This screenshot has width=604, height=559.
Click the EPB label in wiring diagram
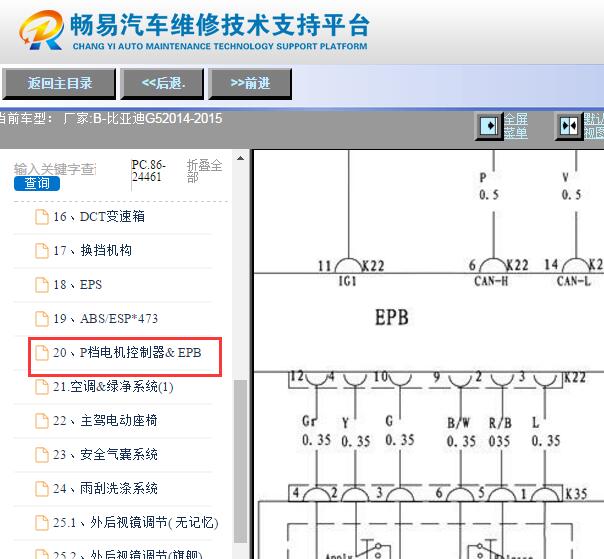point(392,317)
